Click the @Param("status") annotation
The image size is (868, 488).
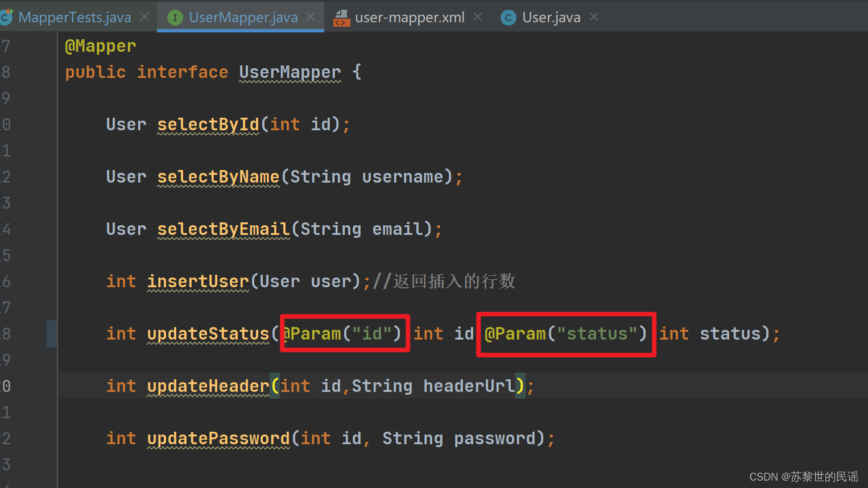pos(565,334)
